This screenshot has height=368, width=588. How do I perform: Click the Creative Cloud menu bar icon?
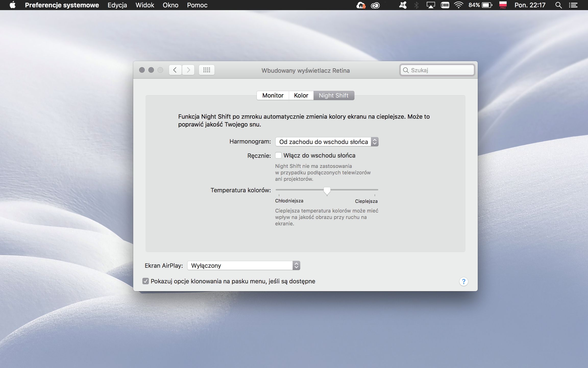pos(375,5)
